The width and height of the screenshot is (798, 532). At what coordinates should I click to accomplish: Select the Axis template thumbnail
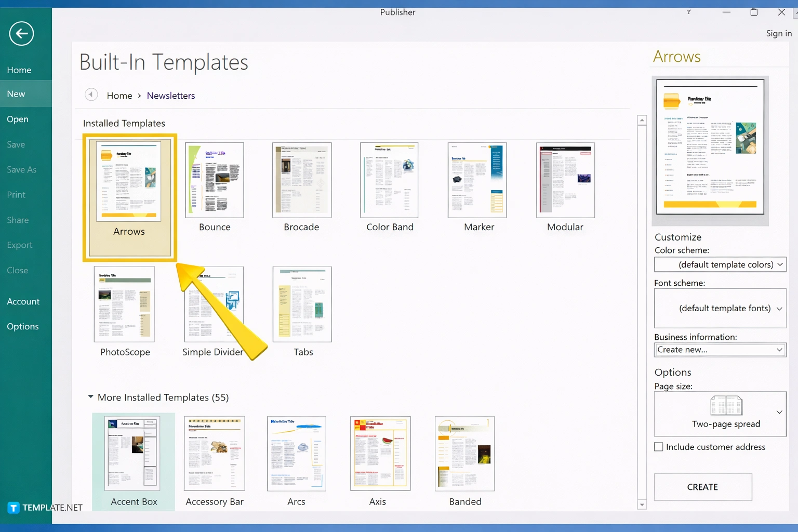[x=380, y=454]
